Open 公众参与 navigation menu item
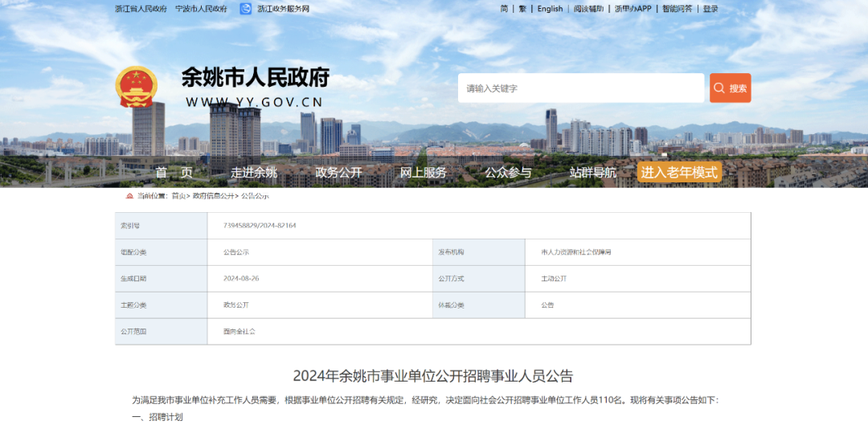 pos(508,173)
